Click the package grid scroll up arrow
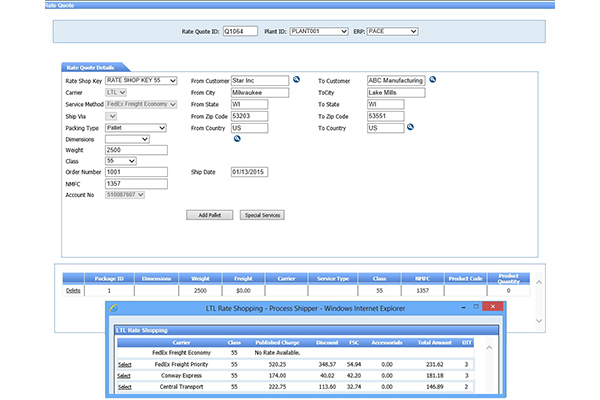This screenshot has height=400, width=600. (x=539, y=282)
